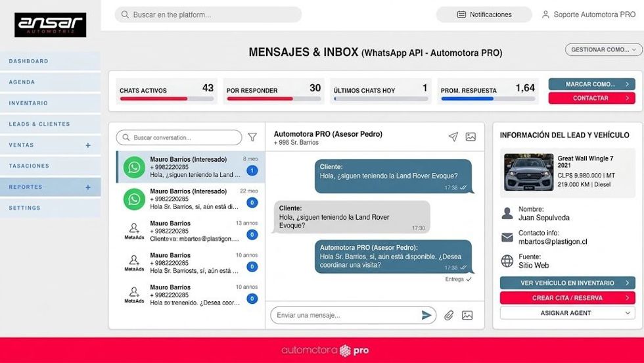The width and height of the screenshot is (644, 363).
Task: Open the MARCAR COMO button menu
Action: pos(591,84)
